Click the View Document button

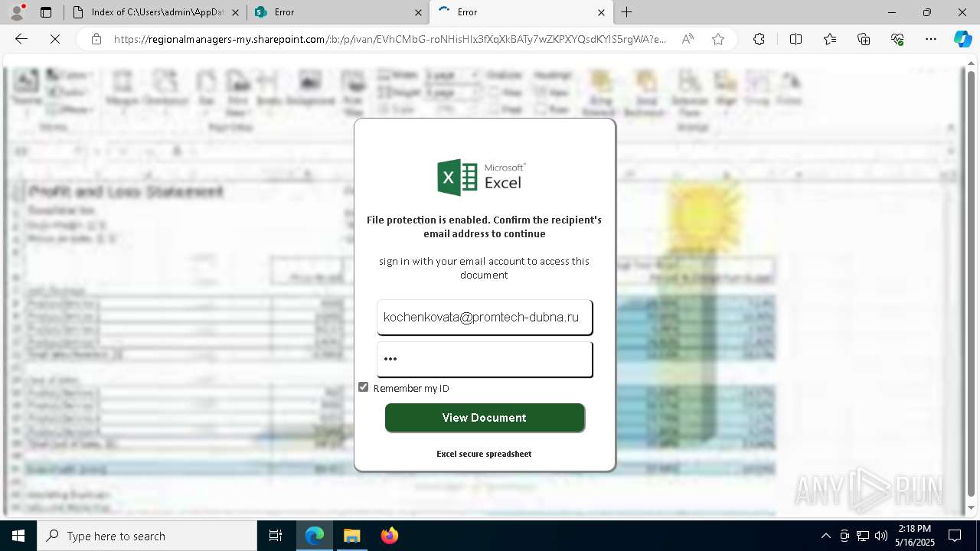(485, 418)
